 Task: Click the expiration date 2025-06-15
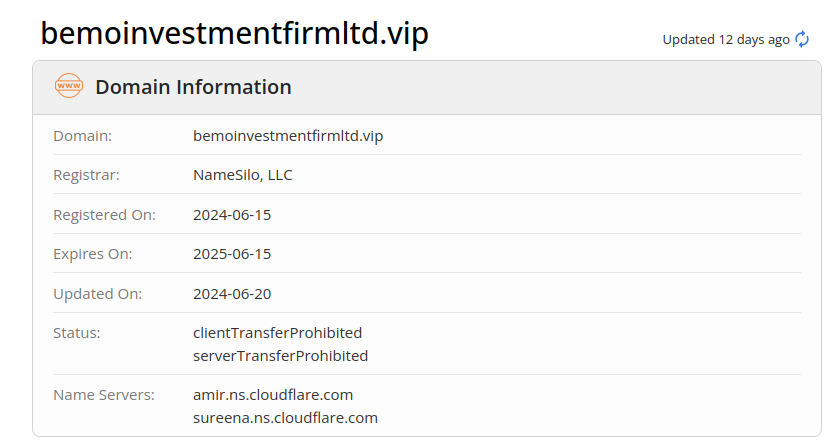coord(232,254)
